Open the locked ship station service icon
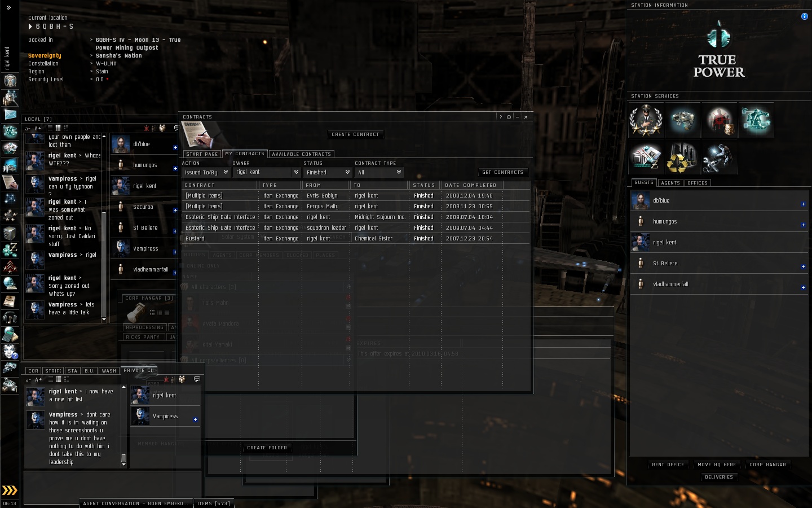 pos(682,121)
